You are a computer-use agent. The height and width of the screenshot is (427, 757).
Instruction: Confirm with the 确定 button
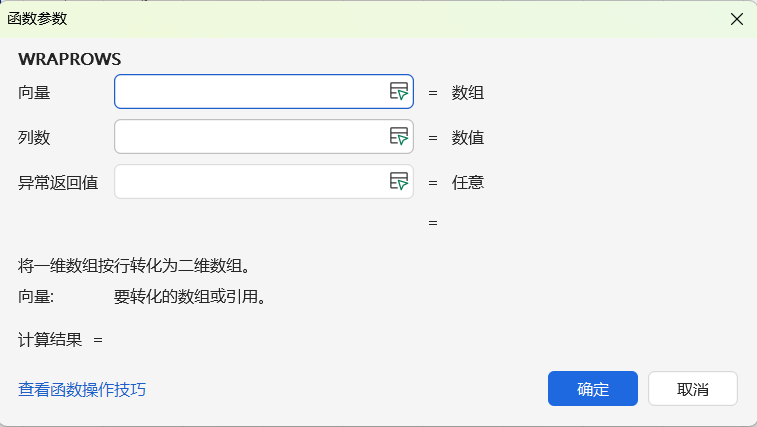tap(593, 389)
